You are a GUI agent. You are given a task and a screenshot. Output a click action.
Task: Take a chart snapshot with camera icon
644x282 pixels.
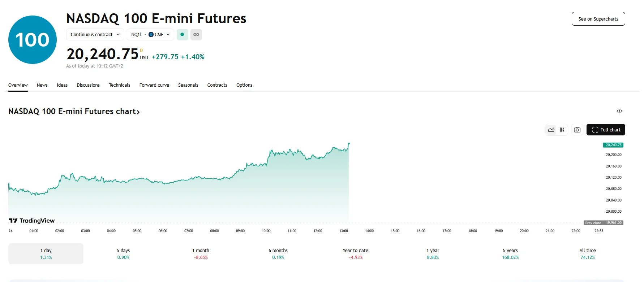tap(577, 130)
